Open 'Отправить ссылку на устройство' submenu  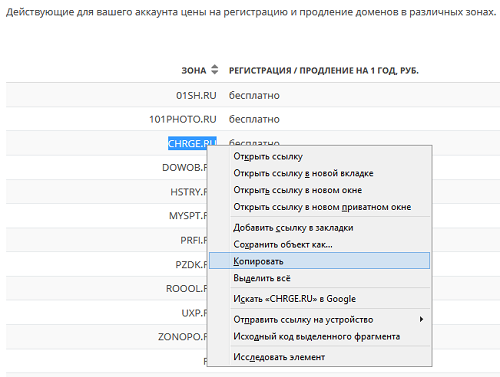(x=319, y=319)
